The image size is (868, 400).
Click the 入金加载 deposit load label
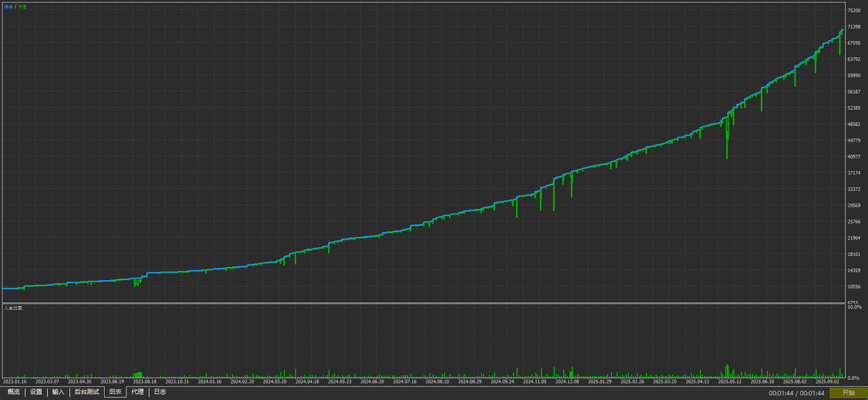point(13,308)
